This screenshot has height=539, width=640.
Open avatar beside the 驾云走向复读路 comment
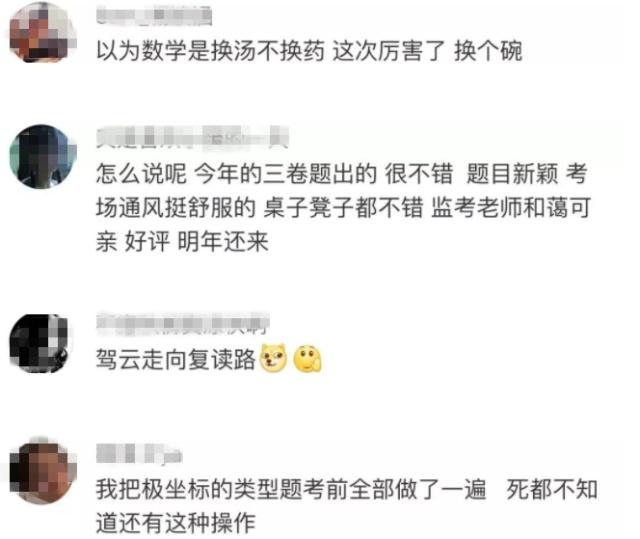click(40, 343)
